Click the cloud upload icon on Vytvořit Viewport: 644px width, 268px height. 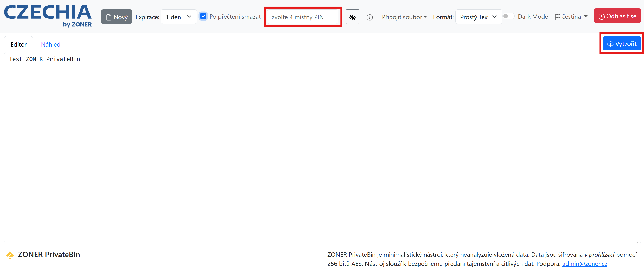(x=610, y=44)
